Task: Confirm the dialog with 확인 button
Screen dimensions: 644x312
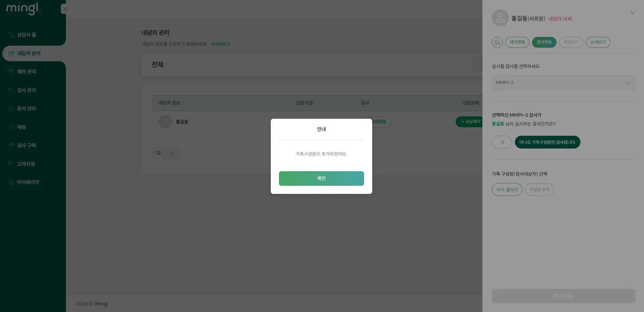Action: (x=321, y=178)
